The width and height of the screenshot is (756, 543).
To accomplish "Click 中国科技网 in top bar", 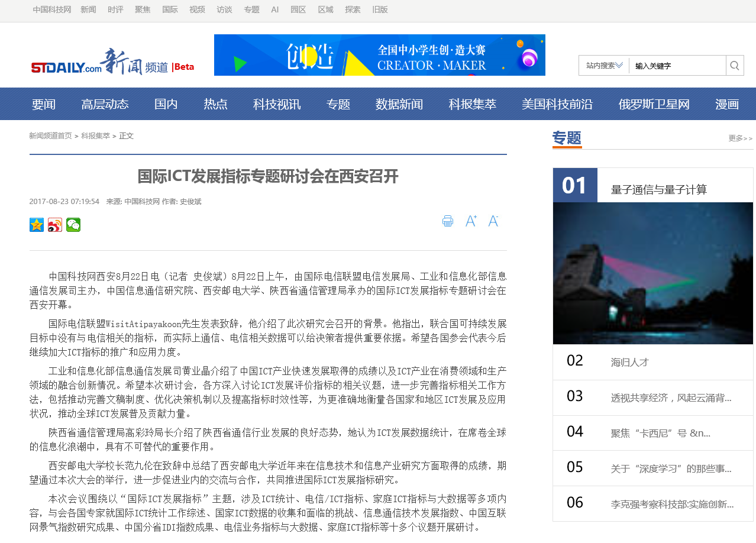I will coord(52,9).
